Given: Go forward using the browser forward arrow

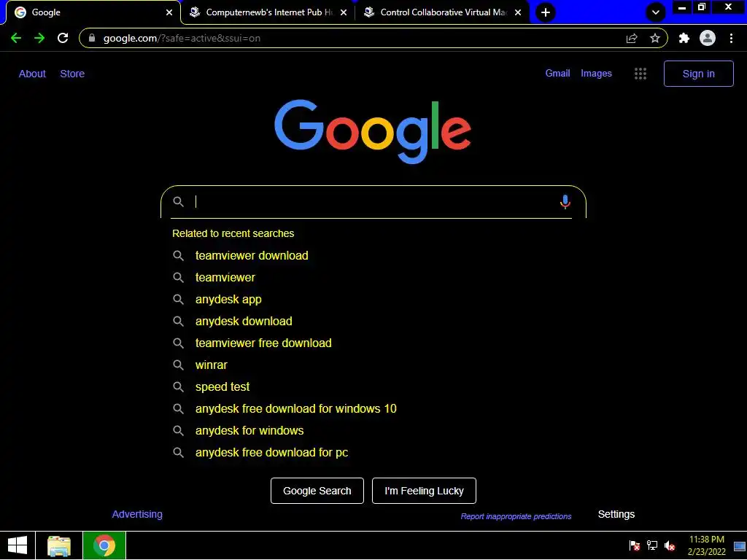Looking at the screenshot, I should 39,38.
